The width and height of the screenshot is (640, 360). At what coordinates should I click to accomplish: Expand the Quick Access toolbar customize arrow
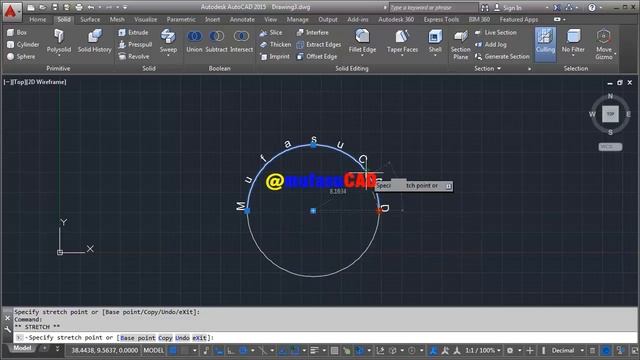[x=125, y=7]
